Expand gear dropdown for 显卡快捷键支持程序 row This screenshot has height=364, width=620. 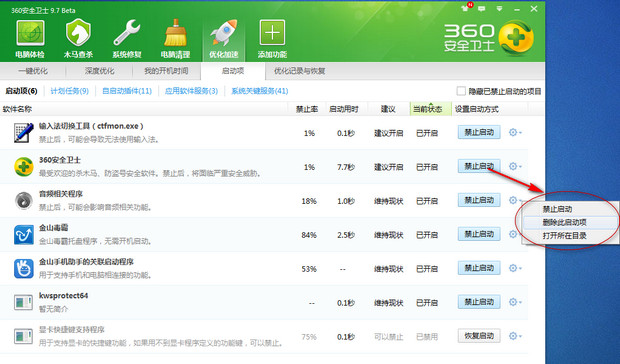pyautogui.click(x=515, y=336)
